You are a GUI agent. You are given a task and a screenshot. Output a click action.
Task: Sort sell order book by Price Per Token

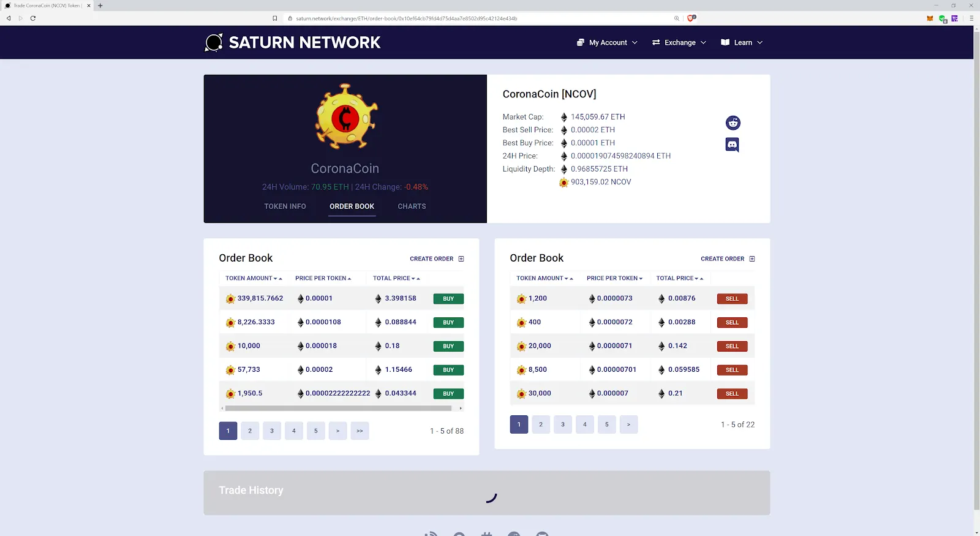[x=614, y=278]
